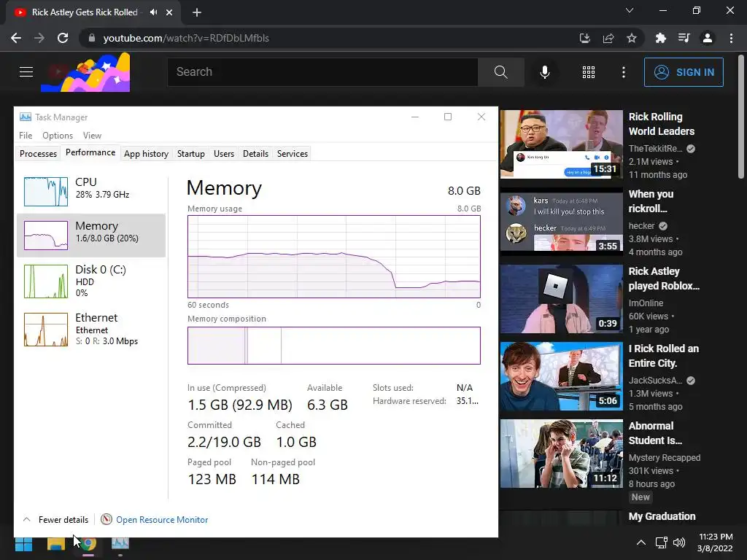The width and height of the screenshot is (747, 560).
Task: Open File Explorer from the taskbar
Action: [x=55, y=544]
